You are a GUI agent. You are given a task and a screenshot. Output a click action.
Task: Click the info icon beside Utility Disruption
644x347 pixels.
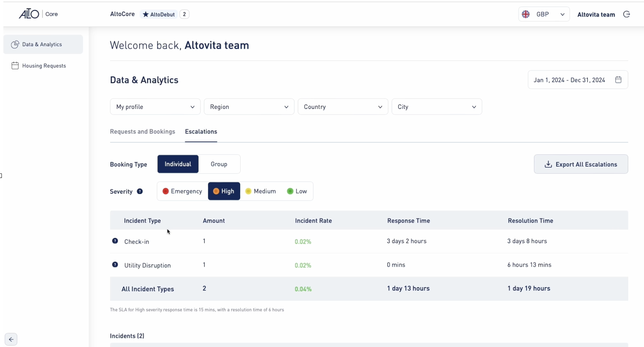[115, 264]
